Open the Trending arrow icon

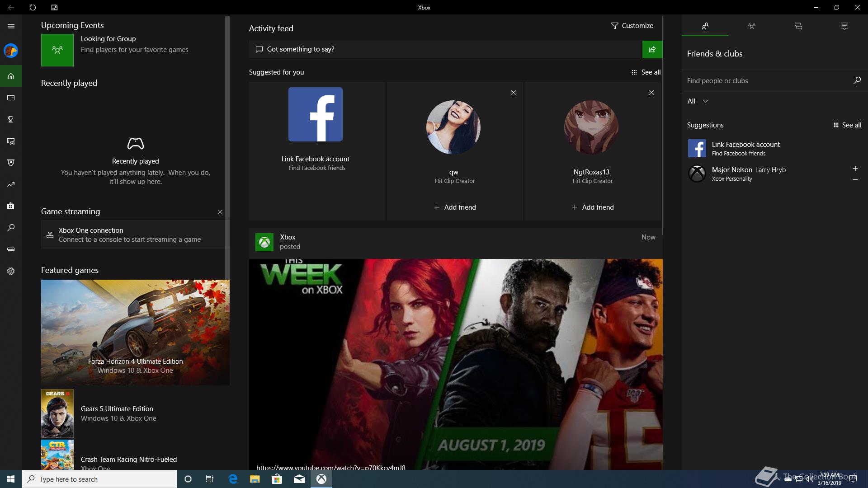11,184
